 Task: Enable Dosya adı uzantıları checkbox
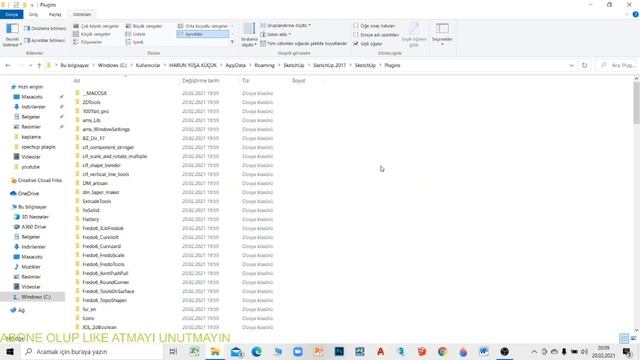tap(356, 35)
